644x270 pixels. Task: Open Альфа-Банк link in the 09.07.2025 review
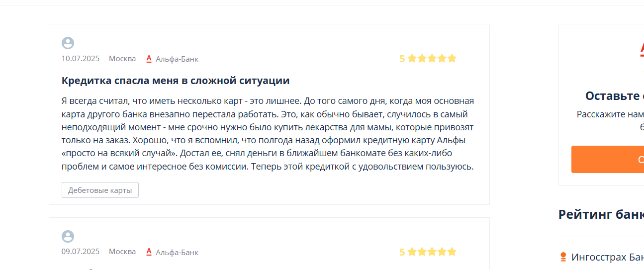(x=177, y=252)
